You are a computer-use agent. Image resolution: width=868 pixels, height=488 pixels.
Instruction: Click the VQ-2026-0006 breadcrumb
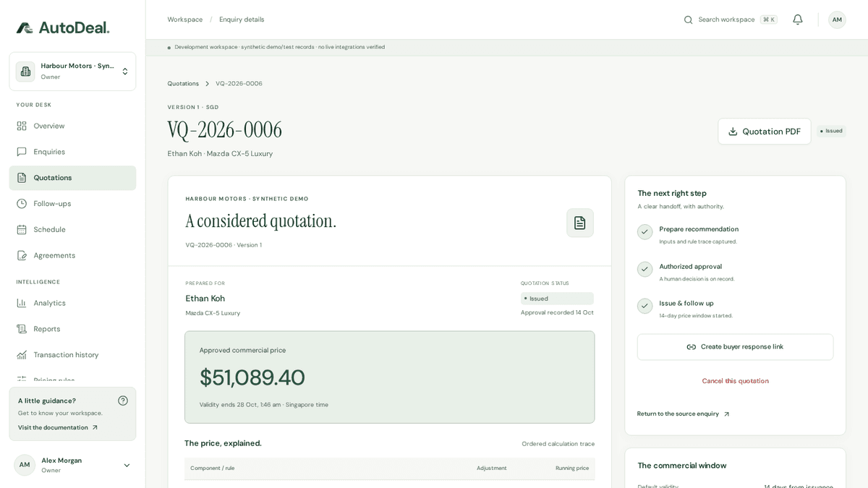(x=239, y=84)
